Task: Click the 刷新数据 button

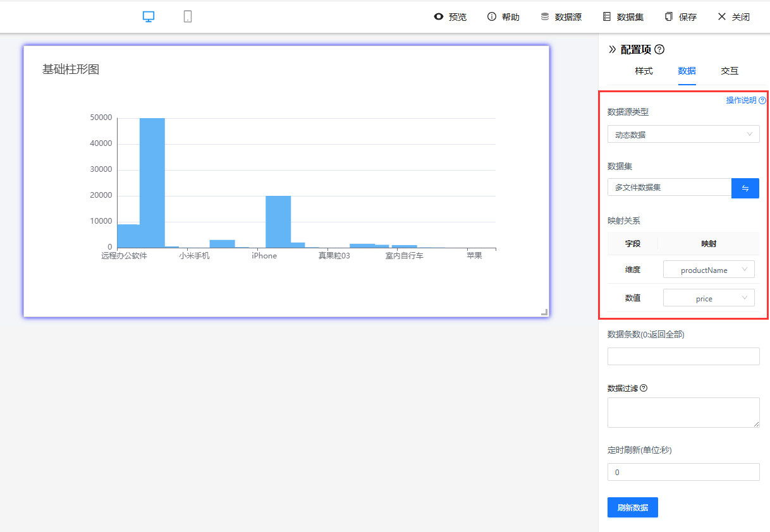Action: (632, 507)
